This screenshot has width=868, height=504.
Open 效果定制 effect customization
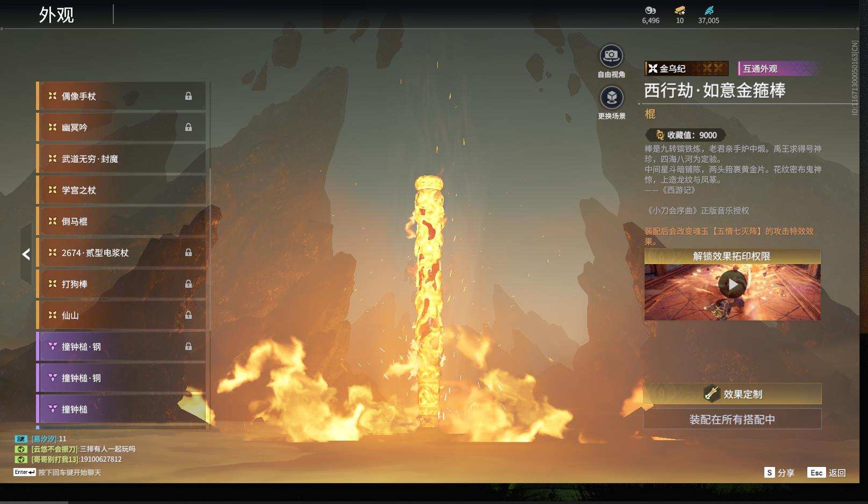point(732,394)
